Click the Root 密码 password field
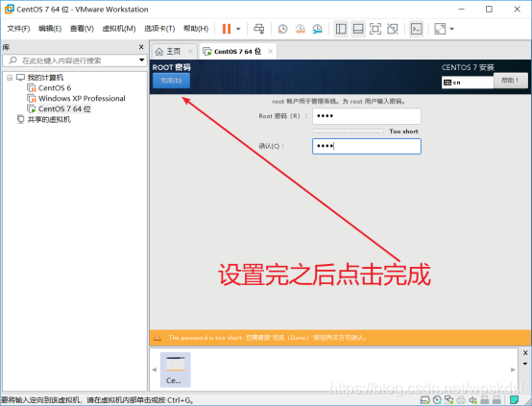 click(x=367, y=116)
